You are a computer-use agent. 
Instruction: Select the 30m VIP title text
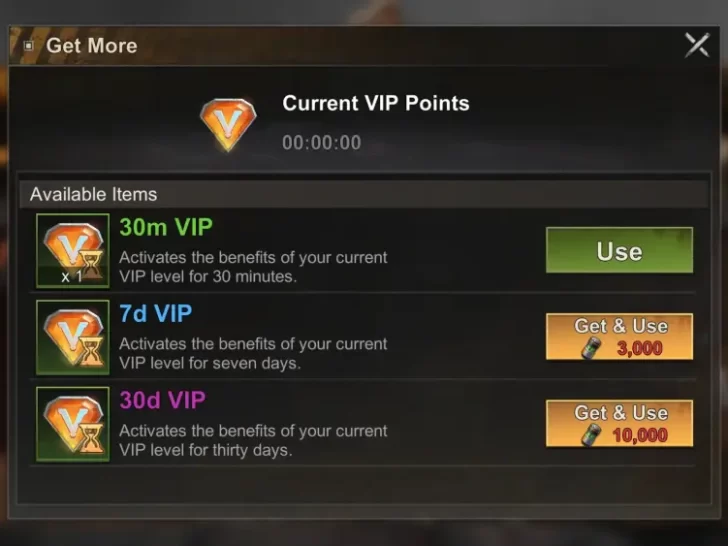tap(166, 227)
